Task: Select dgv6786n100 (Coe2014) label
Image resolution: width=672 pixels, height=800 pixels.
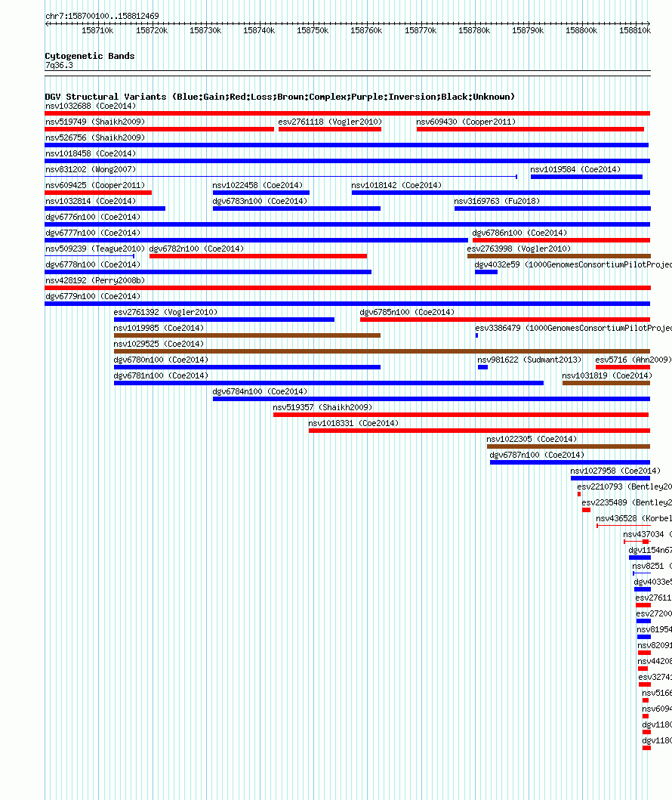Action: [x=519, y=233]
